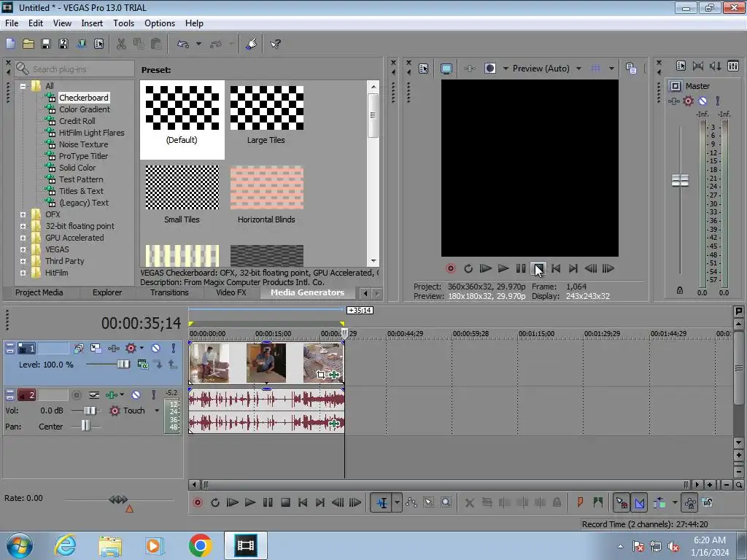Open the Tools menu

[123, 23]
